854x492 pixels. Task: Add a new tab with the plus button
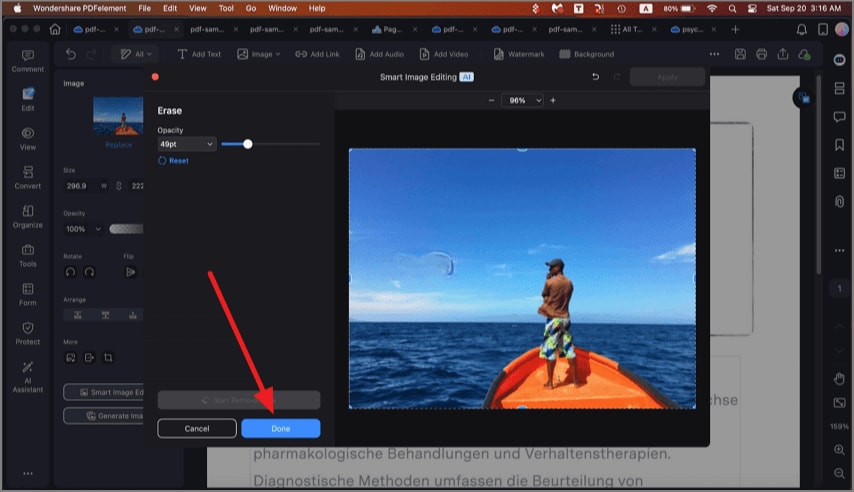[735, 29]
